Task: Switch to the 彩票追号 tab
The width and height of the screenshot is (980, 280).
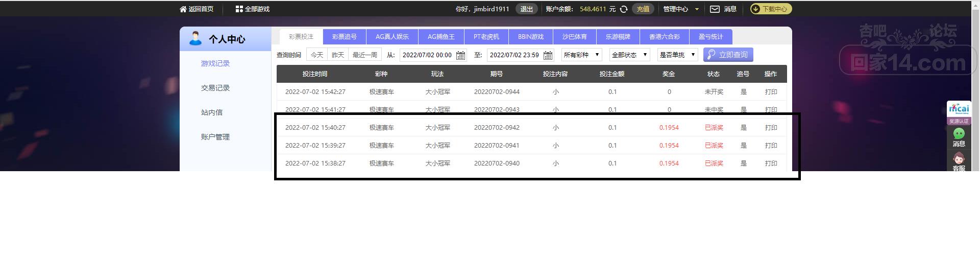Action: [x=345, y=37]
